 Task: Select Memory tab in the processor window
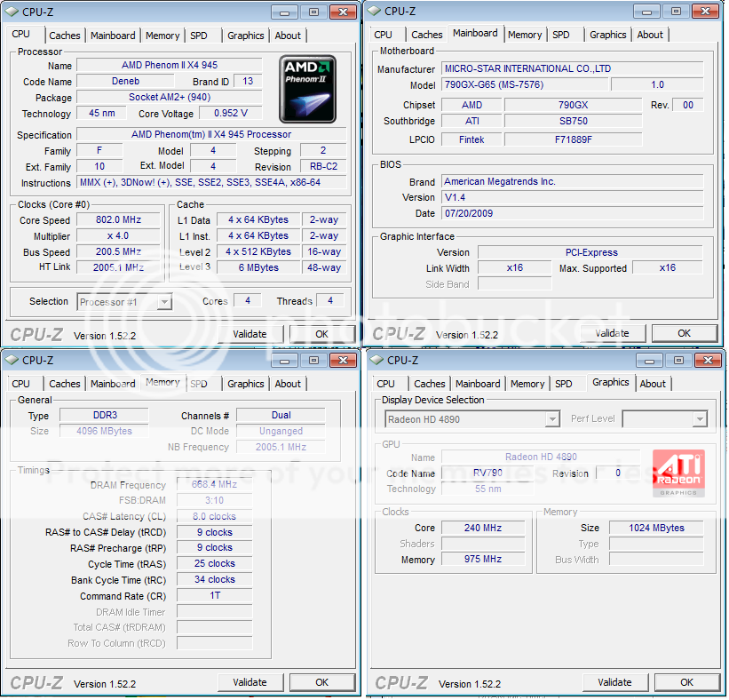[x=162, y=36]
